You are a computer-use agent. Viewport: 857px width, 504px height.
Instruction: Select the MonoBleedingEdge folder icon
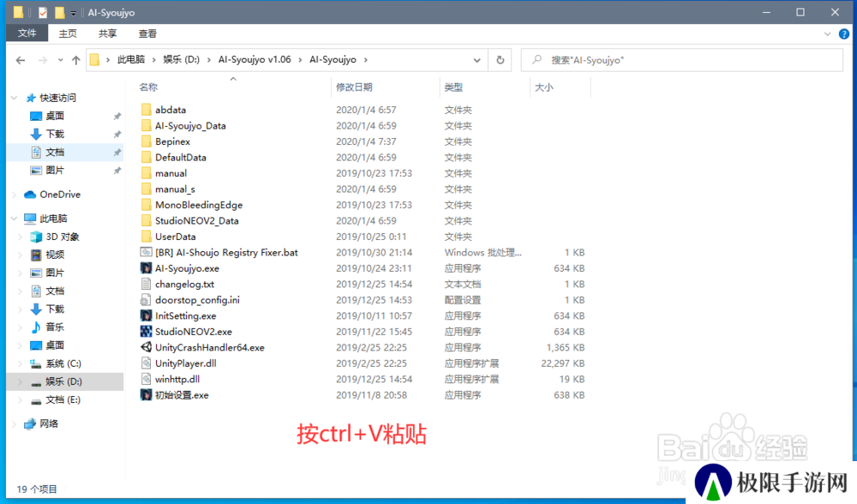click(x=146, y=205)
